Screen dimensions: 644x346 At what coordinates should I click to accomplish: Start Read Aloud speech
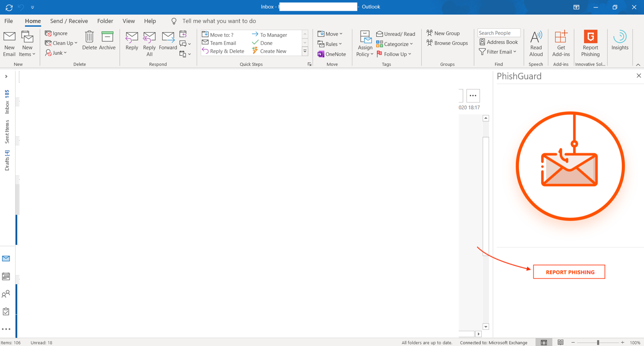(536, 44)
